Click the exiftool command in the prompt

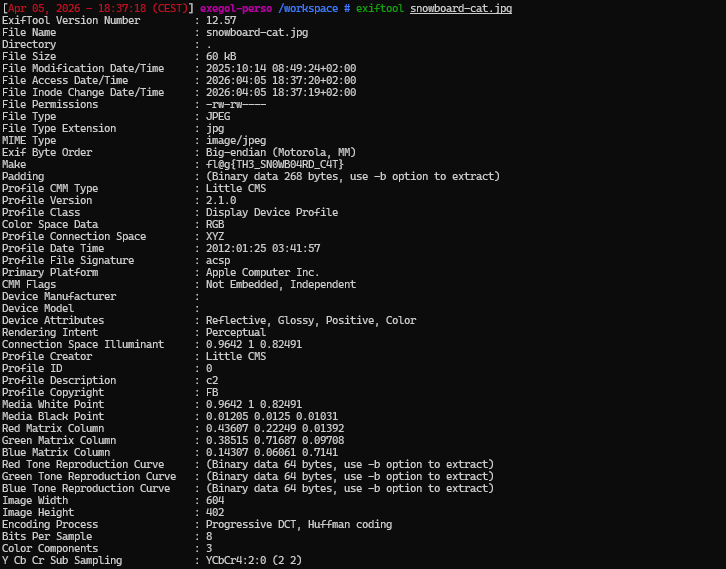pos(380,8)
